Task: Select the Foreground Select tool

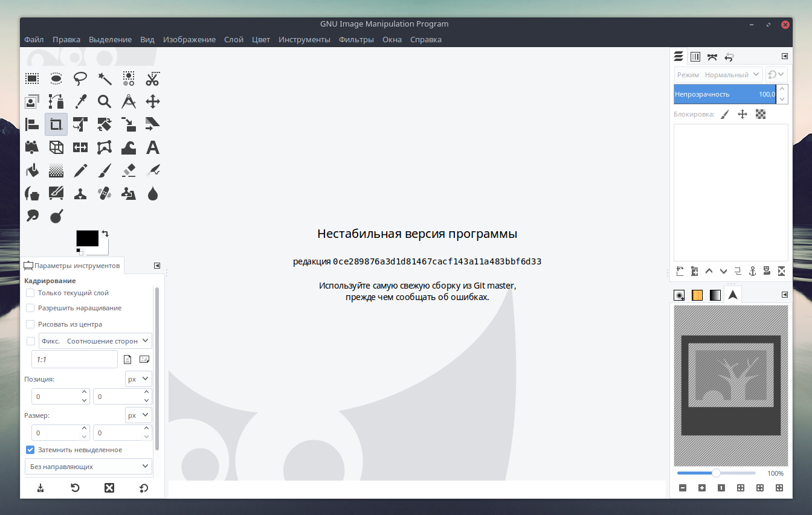Action: coord(32,101)
